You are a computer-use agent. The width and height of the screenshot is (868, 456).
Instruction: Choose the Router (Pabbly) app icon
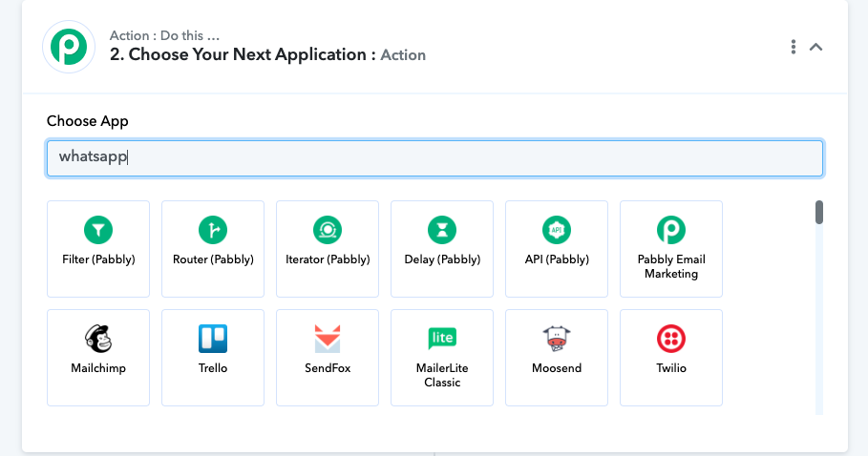[213, 230]
